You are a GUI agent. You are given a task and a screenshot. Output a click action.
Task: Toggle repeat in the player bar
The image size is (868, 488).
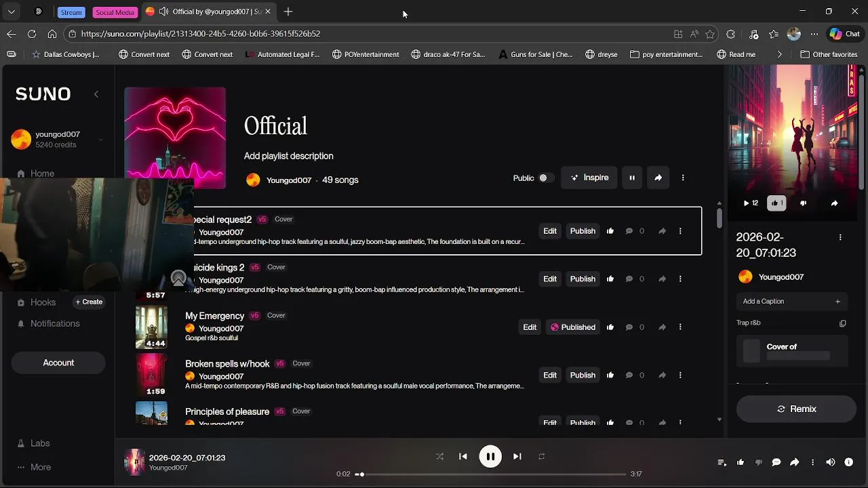[541, 457]
